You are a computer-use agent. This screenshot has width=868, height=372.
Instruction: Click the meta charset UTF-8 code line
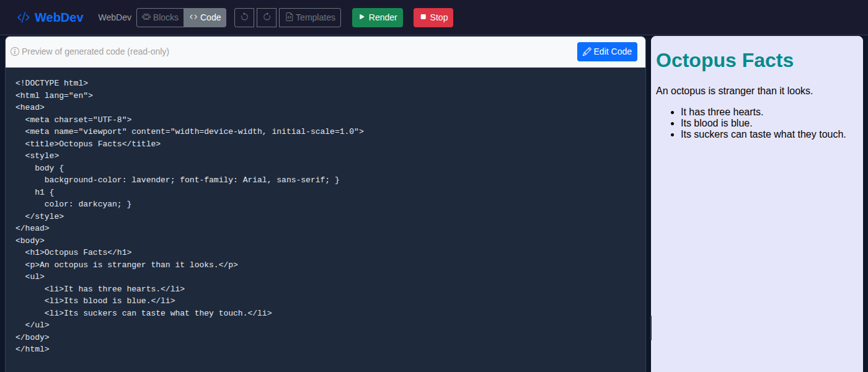pyautogui.click(x=78, y=120)
